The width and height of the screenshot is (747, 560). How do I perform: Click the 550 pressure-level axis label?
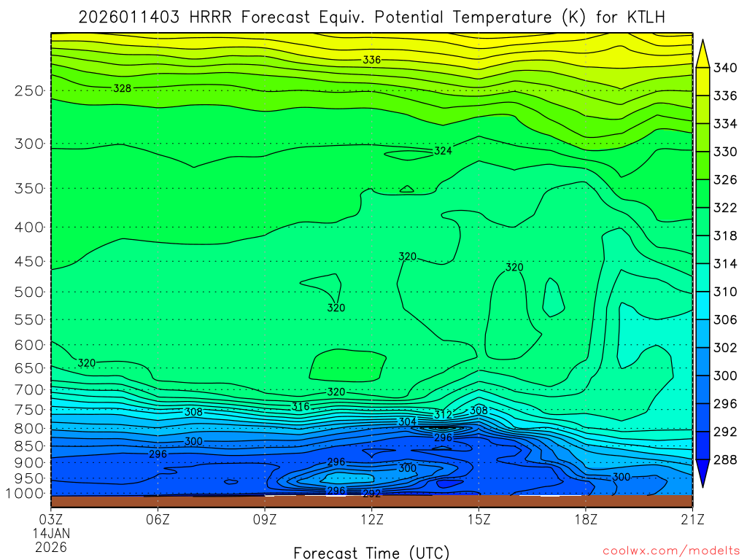(x=28, y=319)
